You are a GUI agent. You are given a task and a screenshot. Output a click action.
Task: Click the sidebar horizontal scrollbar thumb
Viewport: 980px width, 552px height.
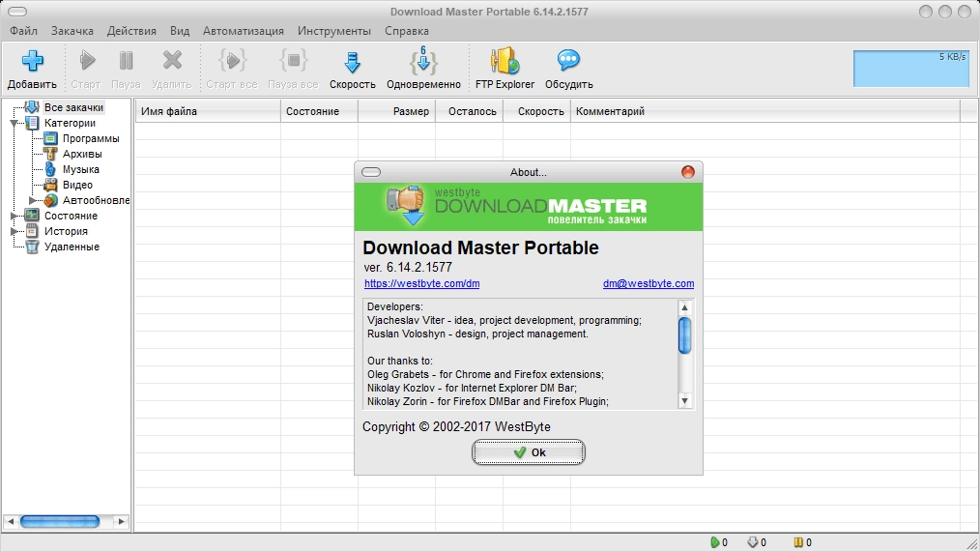60,521
